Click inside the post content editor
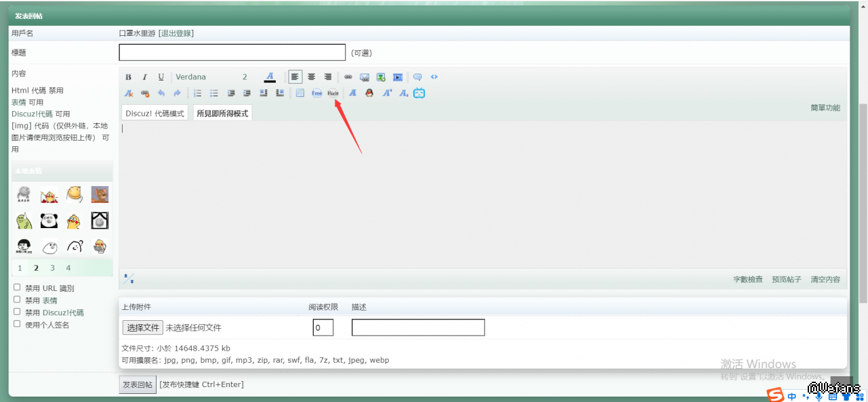This screenshot has height=402, width=868. coord(482,194)
